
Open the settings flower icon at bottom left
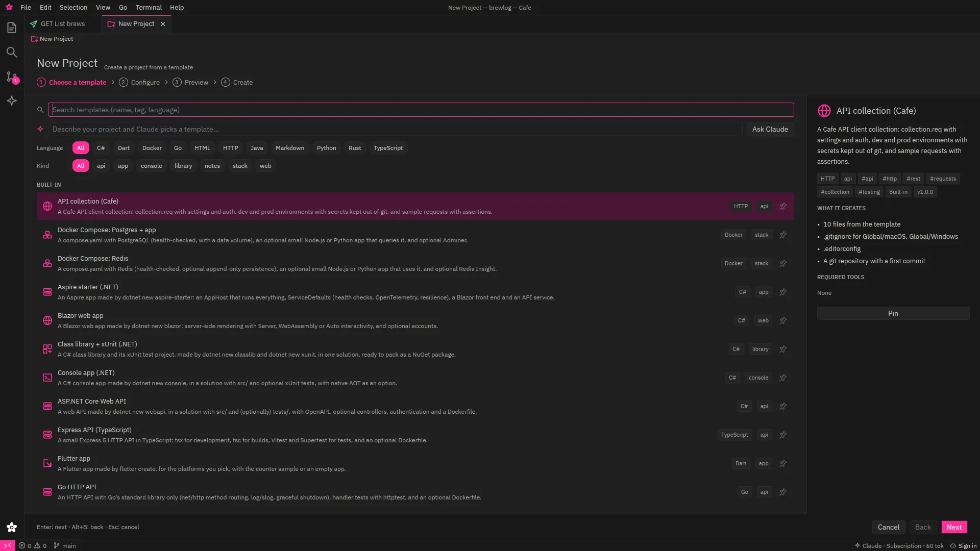12,527
